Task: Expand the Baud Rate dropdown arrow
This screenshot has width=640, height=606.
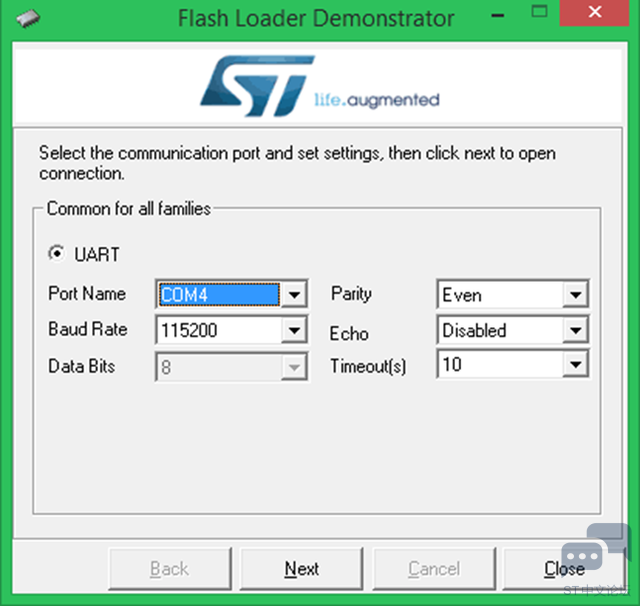Action: [294, 330]
